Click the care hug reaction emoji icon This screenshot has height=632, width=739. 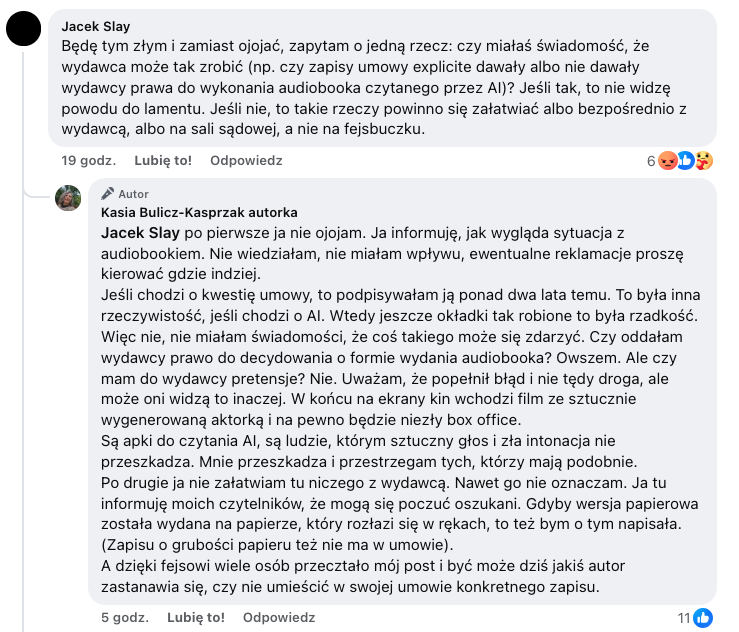703,161
